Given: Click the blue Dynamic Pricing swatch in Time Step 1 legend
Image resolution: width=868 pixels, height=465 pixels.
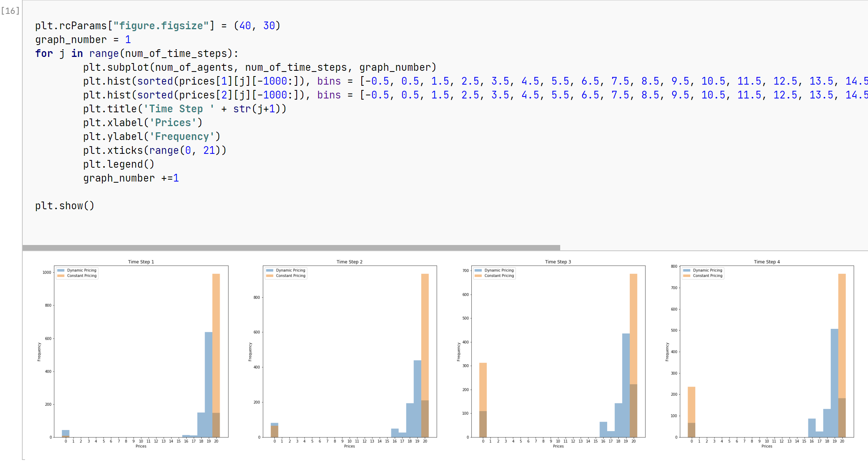Looking at the screenshot, I should point(61,270).
